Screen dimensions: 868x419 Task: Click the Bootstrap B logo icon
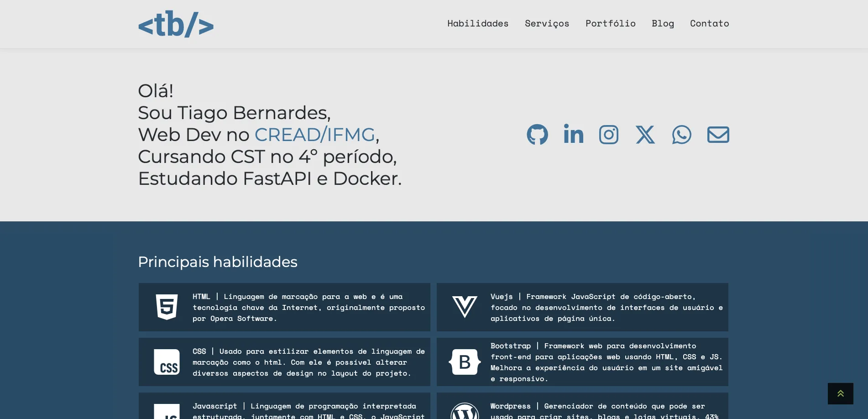coord(465,362)
